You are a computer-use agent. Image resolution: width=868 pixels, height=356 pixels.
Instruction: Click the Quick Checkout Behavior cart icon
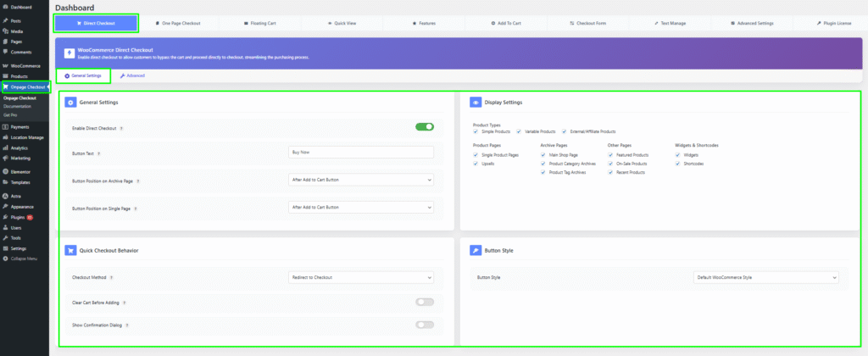point(70,251)
